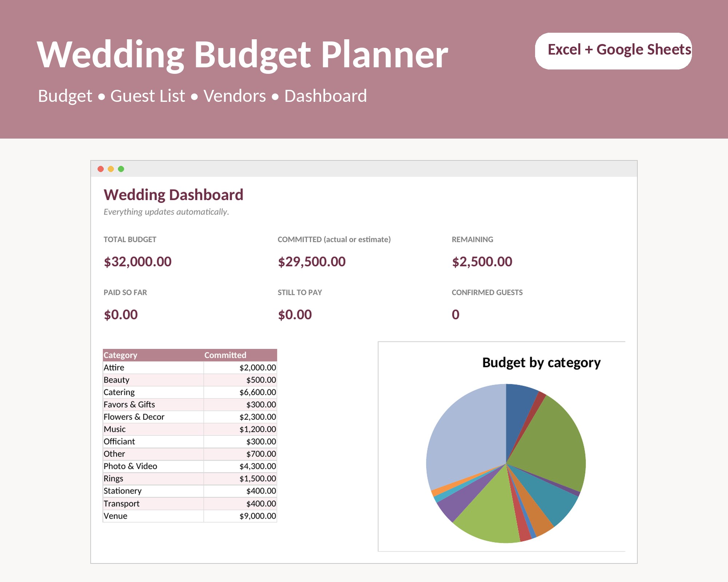Select the Flowers & Decor cell
The height and width of the screenshot is (582, 728).
(x=153, y=417)
